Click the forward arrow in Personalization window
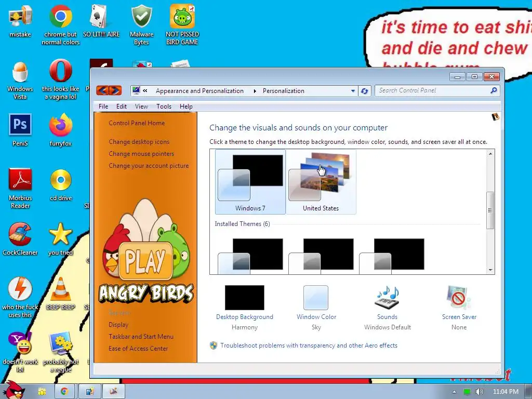Viewport: 532px width, 399px height. point(115,90)
